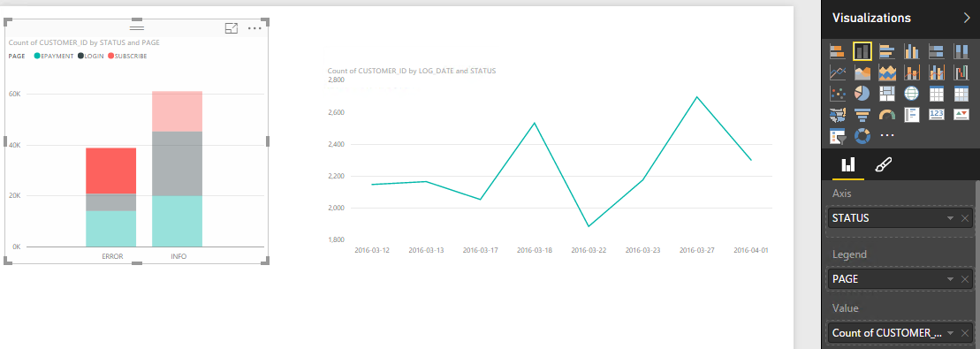Switch to the Format paintbrush tab
Viewport: 980px width, 349px height.
[883, 164]
